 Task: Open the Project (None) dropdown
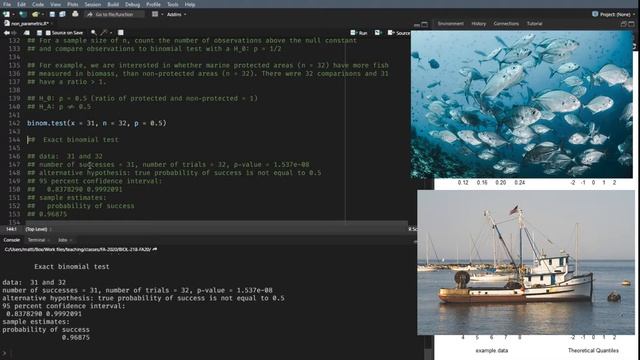(x=613, y=14)
